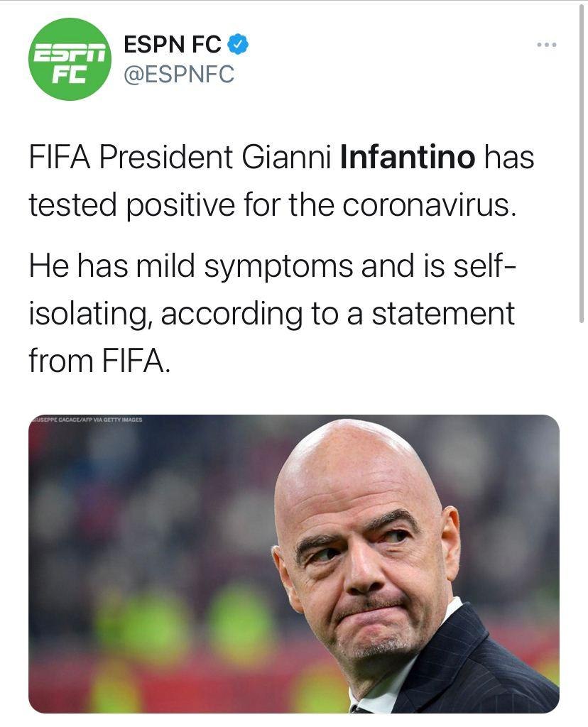Click "from FIFA." at the tweet's end
588x727 pixels.
[99, 360]
